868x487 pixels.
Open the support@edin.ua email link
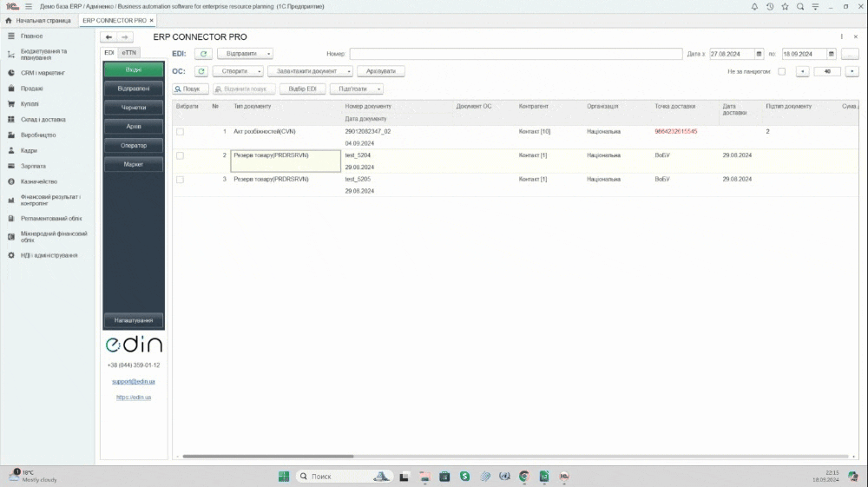[134, 381]
